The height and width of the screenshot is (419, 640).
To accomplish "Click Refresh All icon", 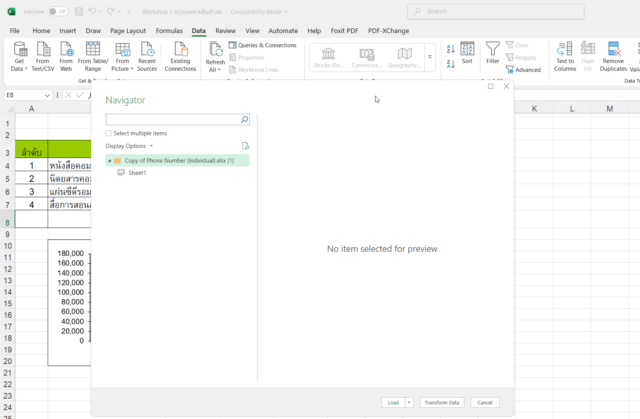I will tap(216, 49).
